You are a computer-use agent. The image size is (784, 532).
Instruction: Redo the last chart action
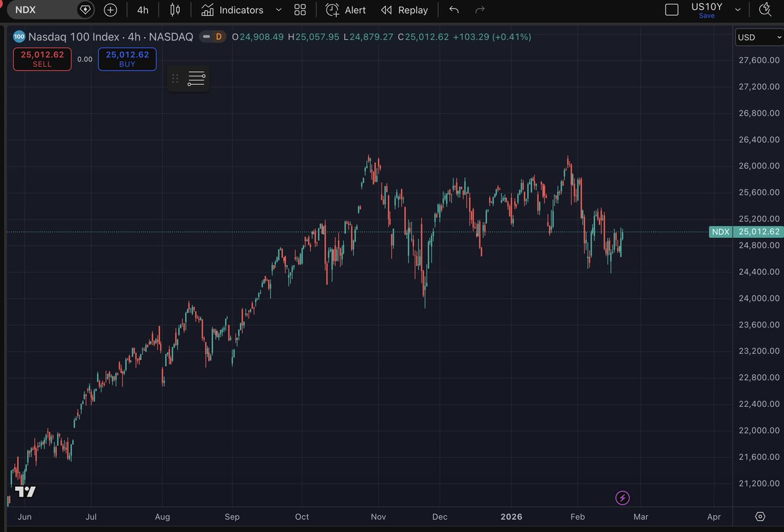coord(480,10)
